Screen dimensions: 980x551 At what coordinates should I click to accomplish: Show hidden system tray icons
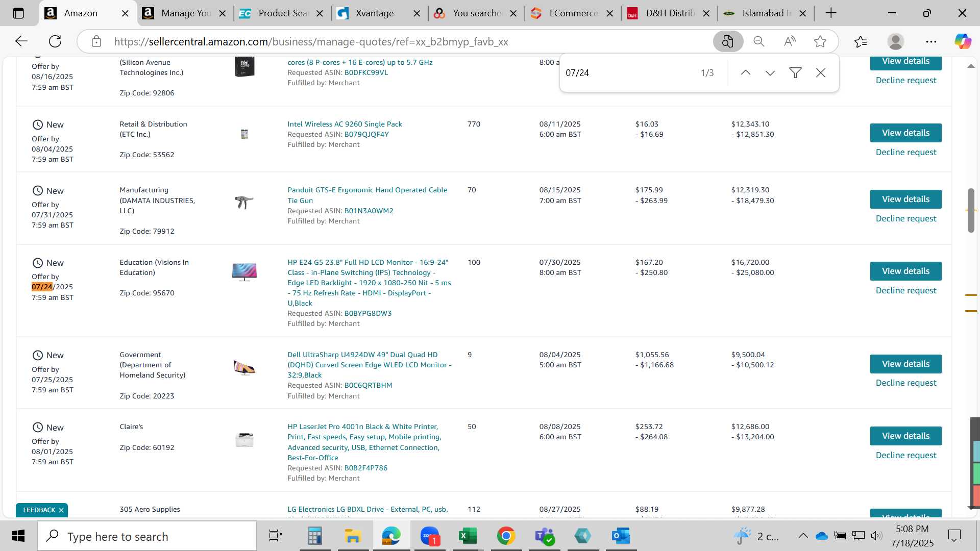pyautogui.click(x=803, y=536)
